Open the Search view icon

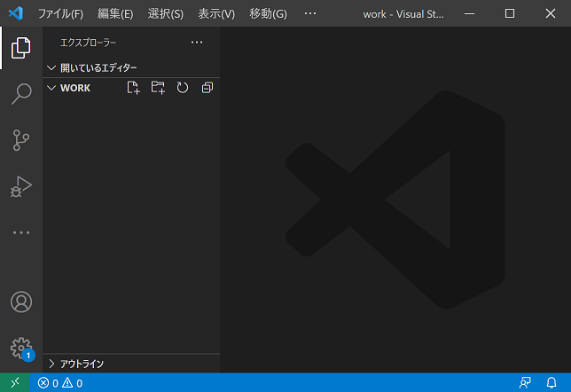tap(21, 94)
